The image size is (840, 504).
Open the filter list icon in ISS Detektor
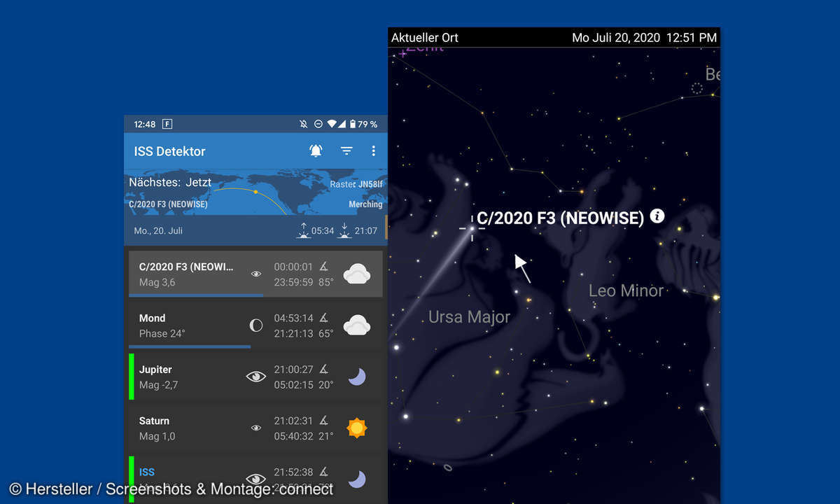click(346, 151)
